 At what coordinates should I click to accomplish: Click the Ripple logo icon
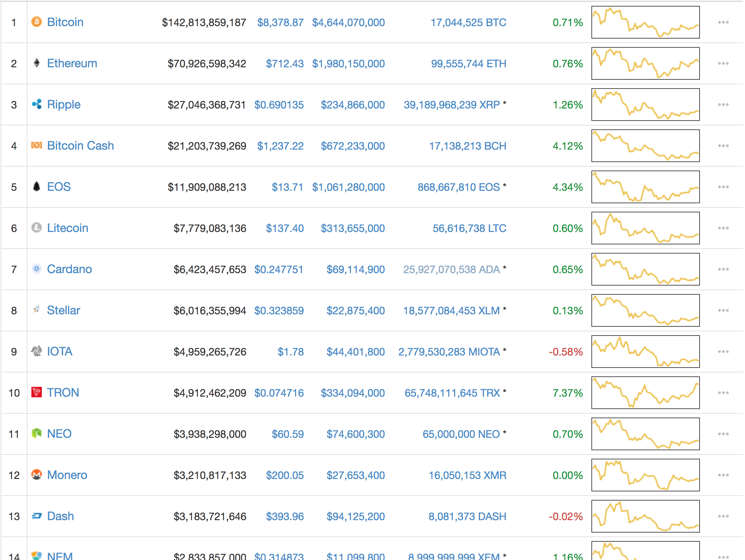click(36, 104)
